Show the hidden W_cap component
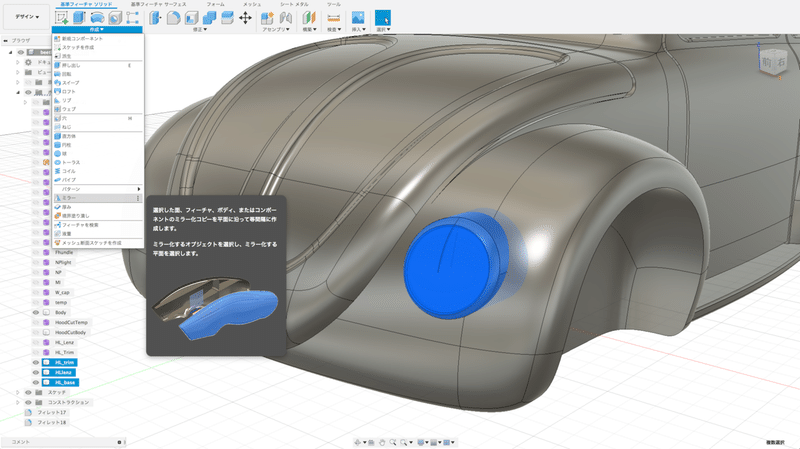 coord(36,292)
